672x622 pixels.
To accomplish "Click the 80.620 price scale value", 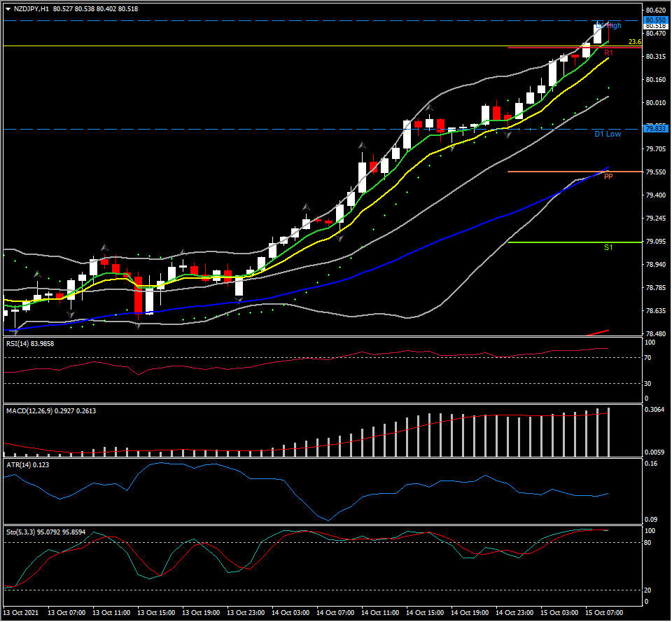I will (656, 10).
